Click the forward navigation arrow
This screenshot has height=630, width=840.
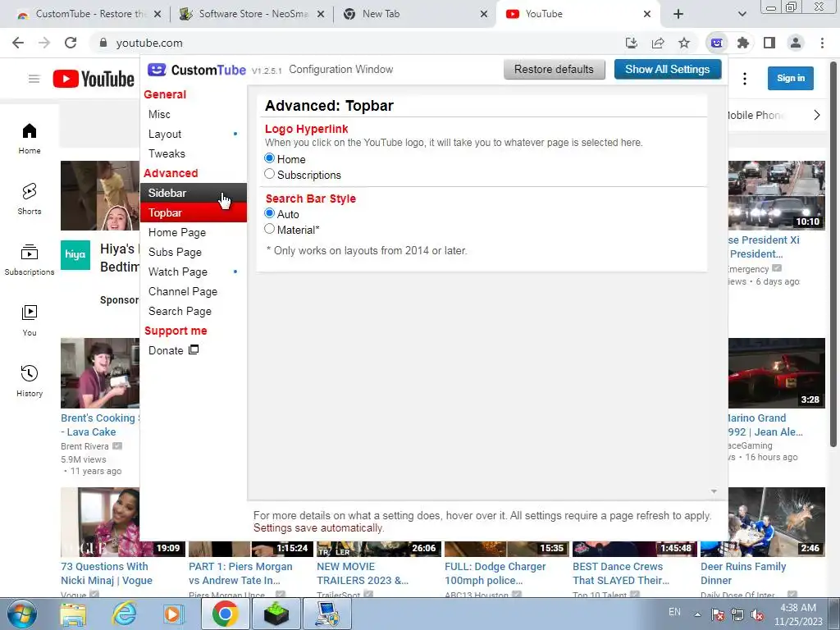44,43
